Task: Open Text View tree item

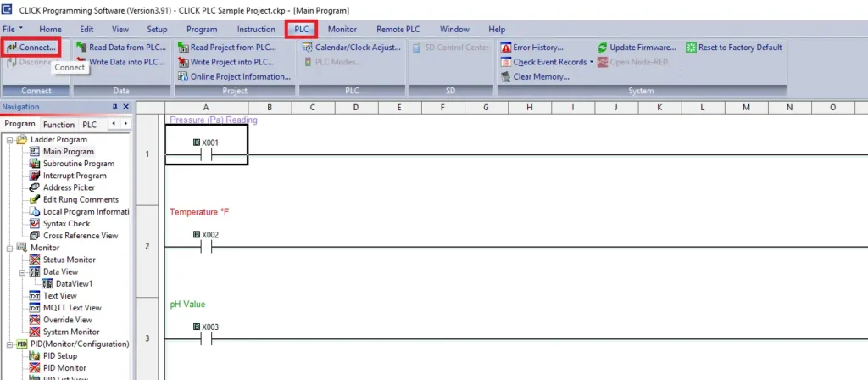Action: click(60, 296)
